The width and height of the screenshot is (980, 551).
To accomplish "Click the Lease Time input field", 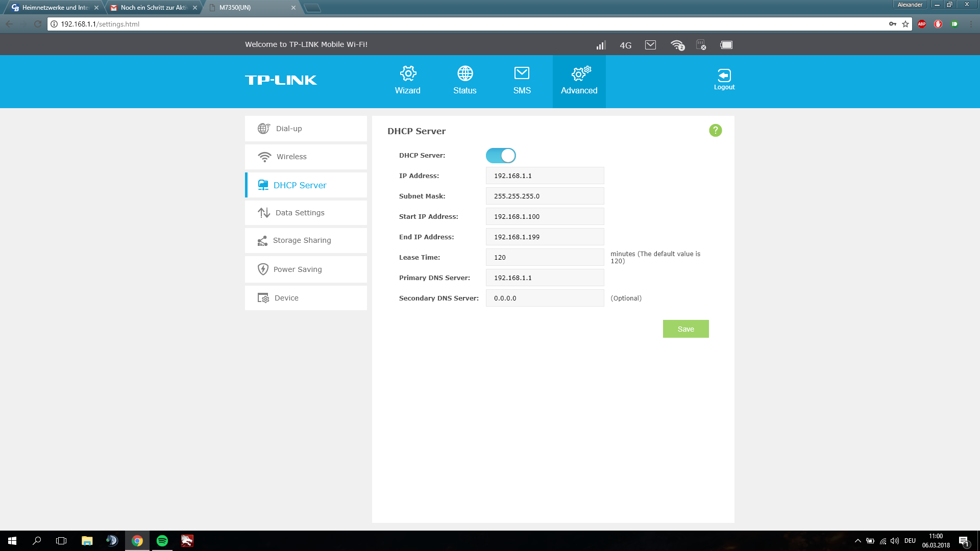I will point(545,258).
